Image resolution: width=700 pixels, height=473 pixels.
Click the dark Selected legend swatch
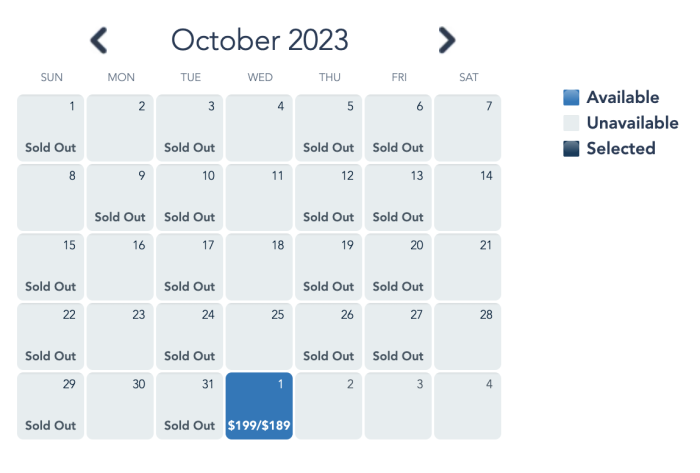pos(571,149)
